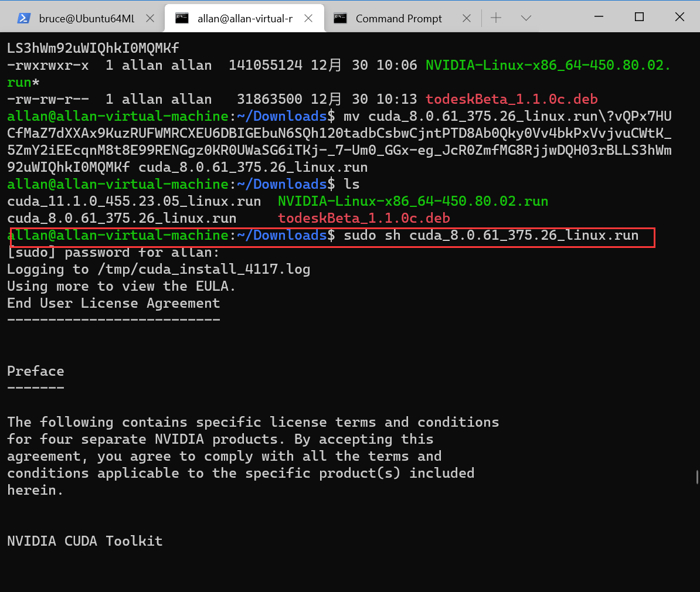Click the sudo sh cuda_8.0.61 command text
700x592 pixels.
tap(491, 235)
